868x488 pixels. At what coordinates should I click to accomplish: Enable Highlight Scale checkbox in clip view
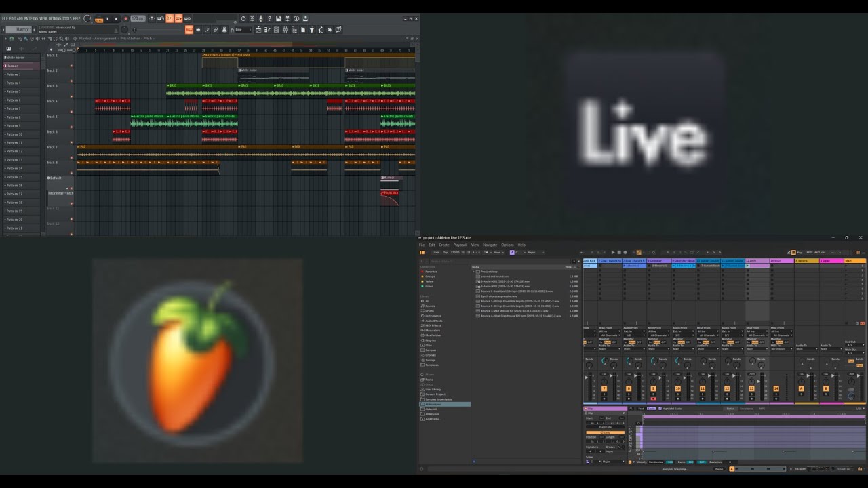point(660,409)
